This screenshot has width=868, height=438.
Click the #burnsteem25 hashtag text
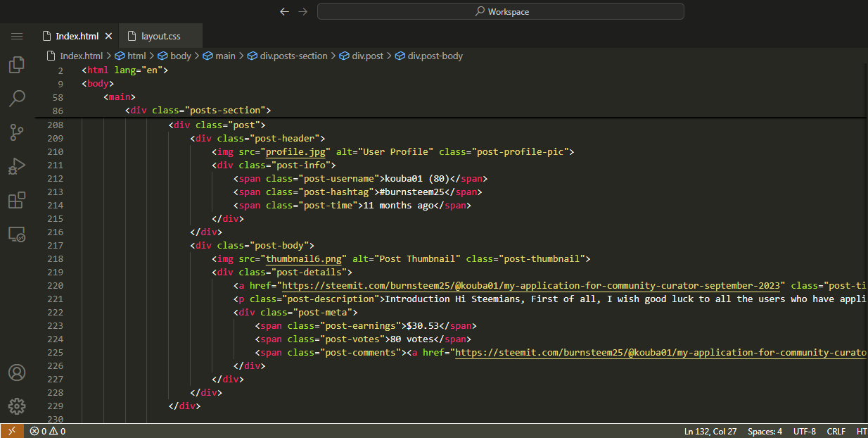(x=412, y=192)
